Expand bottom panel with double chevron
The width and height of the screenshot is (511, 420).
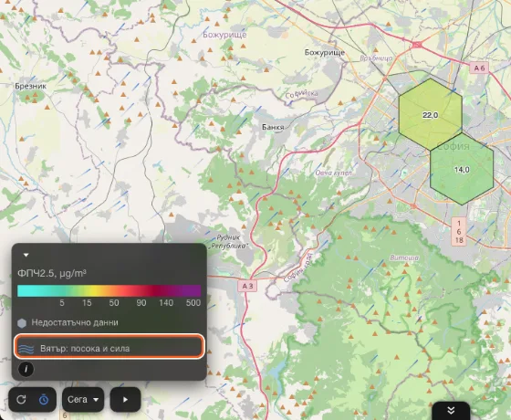[x=451, y=411]
